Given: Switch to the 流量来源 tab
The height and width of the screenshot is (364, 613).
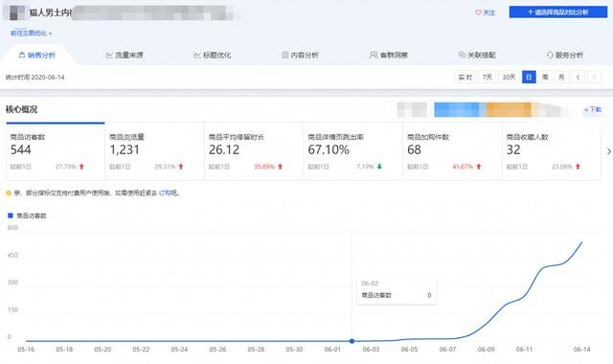Looking at the screenshot, I should (125, 56).
